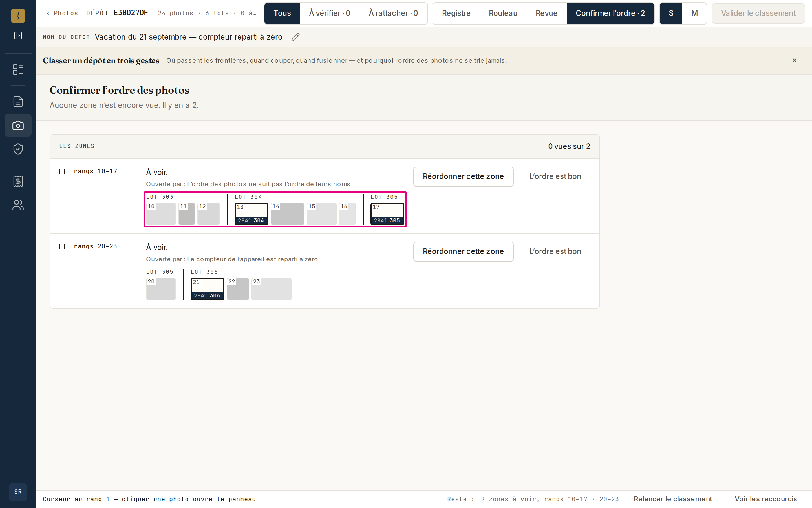Toggle the sidebar panel icon
Viewport: 812px width, 508px height.
(x=18, y=36)
